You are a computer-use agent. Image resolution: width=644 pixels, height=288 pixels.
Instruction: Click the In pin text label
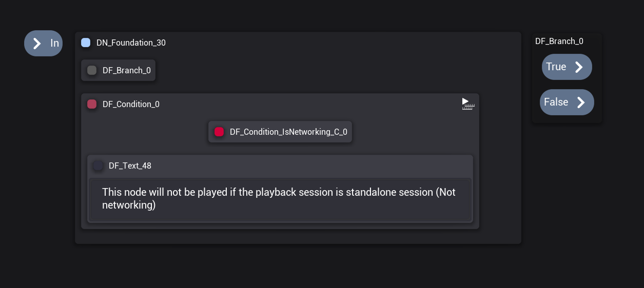point(54,44)
